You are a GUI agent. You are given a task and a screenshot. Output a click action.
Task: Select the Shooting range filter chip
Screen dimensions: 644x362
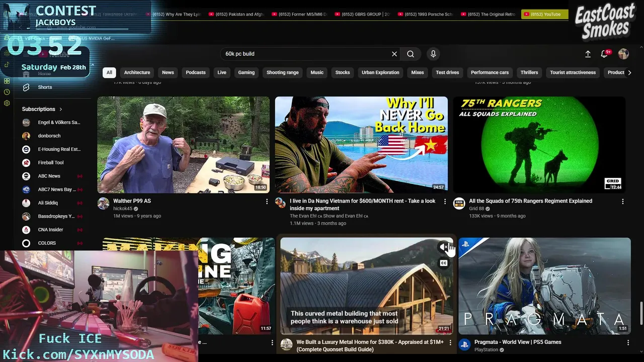[x=282, y=72]
